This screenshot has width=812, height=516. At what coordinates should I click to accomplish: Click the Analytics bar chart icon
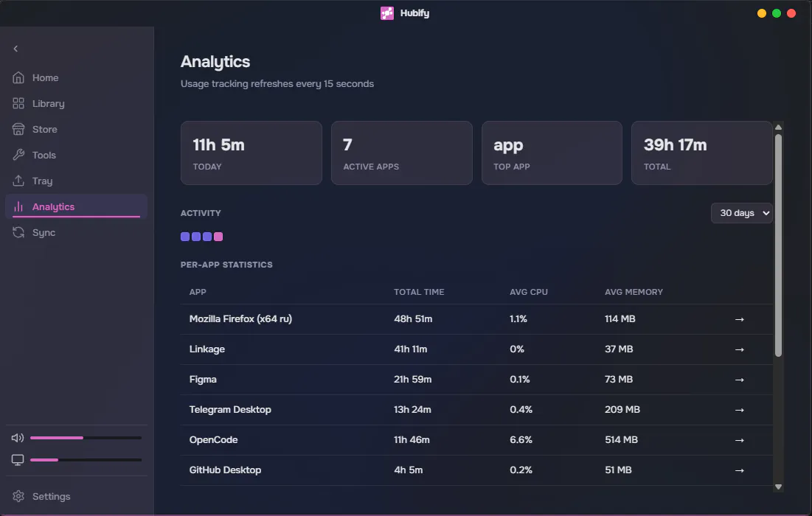pos(18,206)
